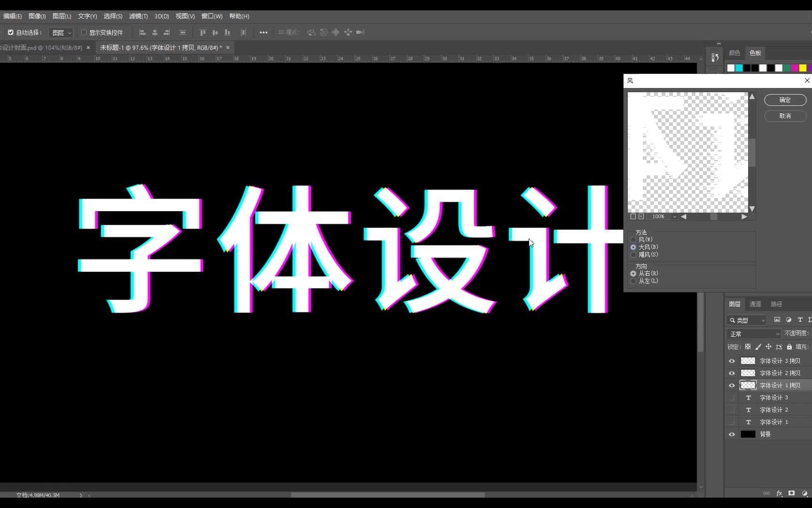Click preview scroll left arrow in wind dialog
This screenshot has width=812, height=508.
[684, 216]
